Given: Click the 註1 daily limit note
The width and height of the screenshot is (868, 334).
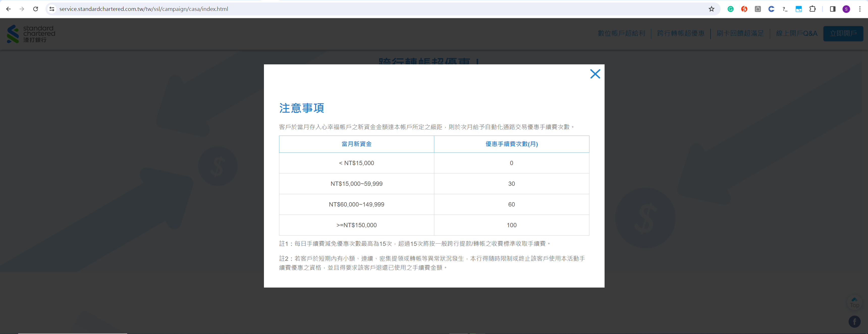Looking at the screenshot, I should pos(415,244).
